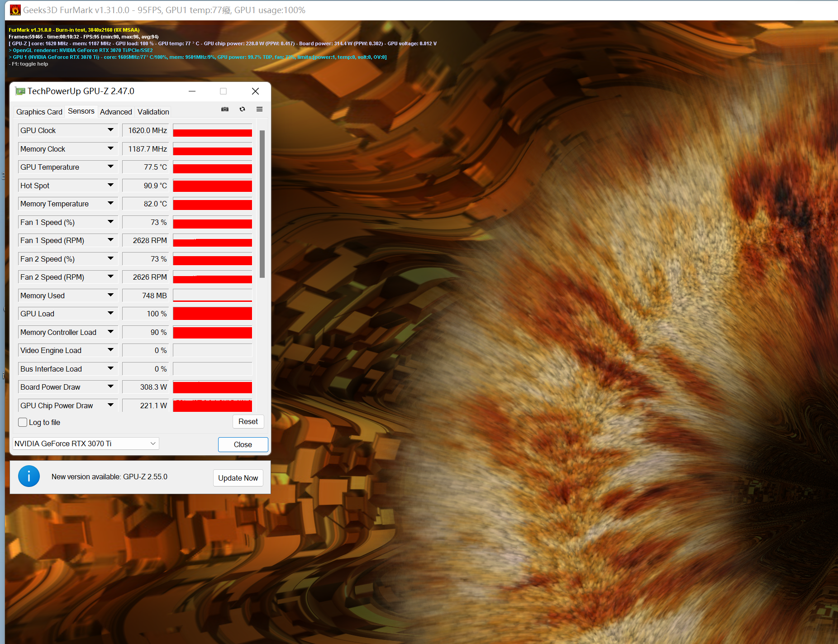Click the GPU Temperature red graph bar
The height and width of the screenshot is (644, 838).
(212, 168)
